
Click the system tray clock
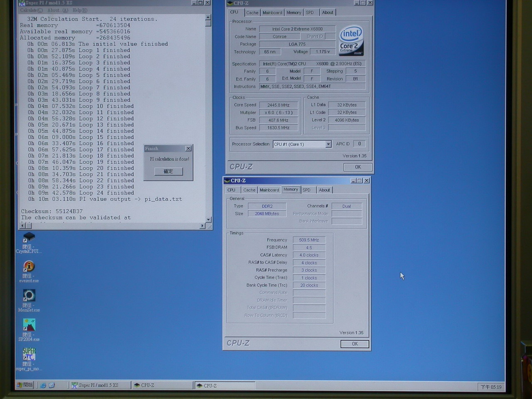491,387
